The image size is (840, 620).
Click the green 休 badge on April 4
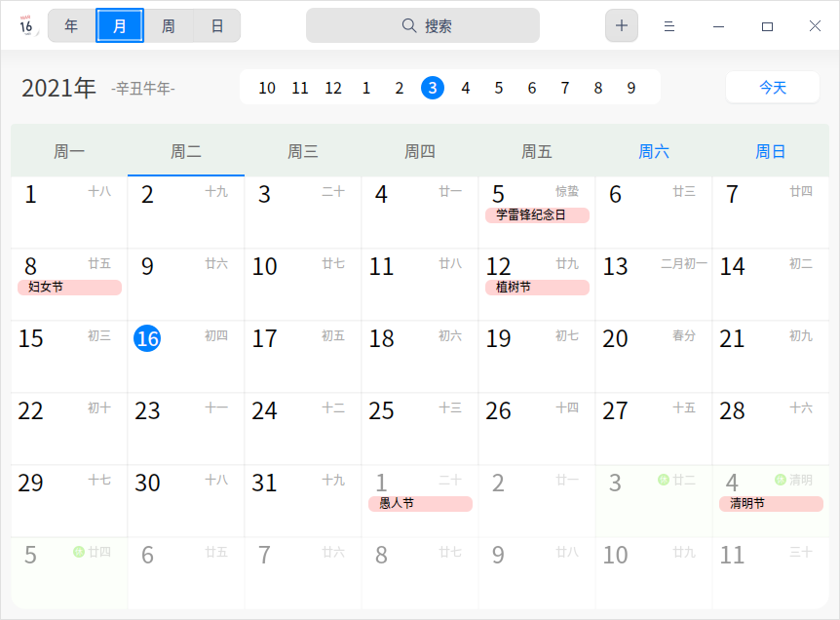[x=780, y=478]
